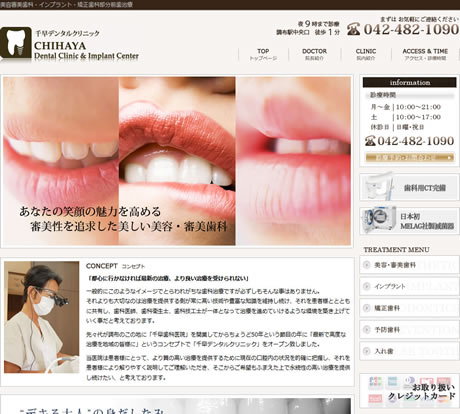This screenshot has width=460, height=414.
Task: Select 入れ歯 in the treatment menu
Action: [x=410, y=351]
